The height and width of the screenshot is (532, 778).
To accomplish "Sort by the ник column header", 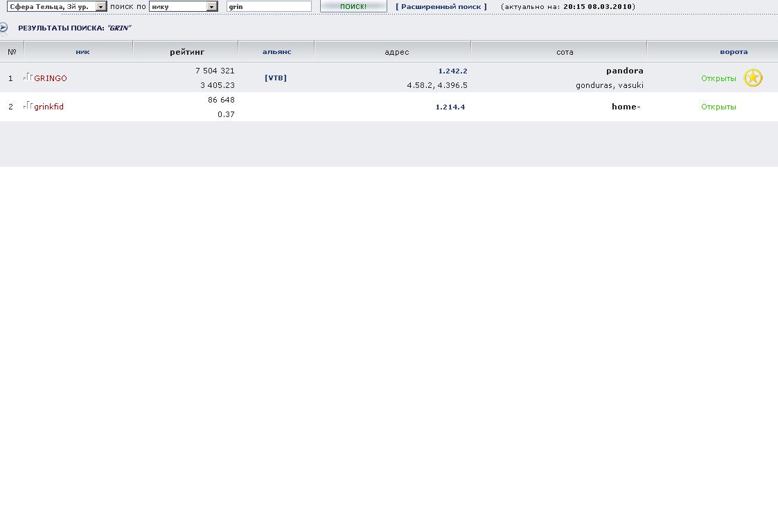I will click(82, 52).
